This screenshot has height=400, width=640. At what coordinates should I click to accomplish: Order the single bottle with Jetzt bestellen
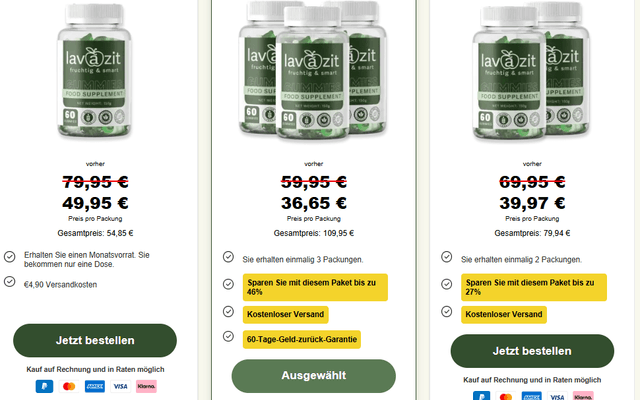pyautogui.click(x=95, y=340)
